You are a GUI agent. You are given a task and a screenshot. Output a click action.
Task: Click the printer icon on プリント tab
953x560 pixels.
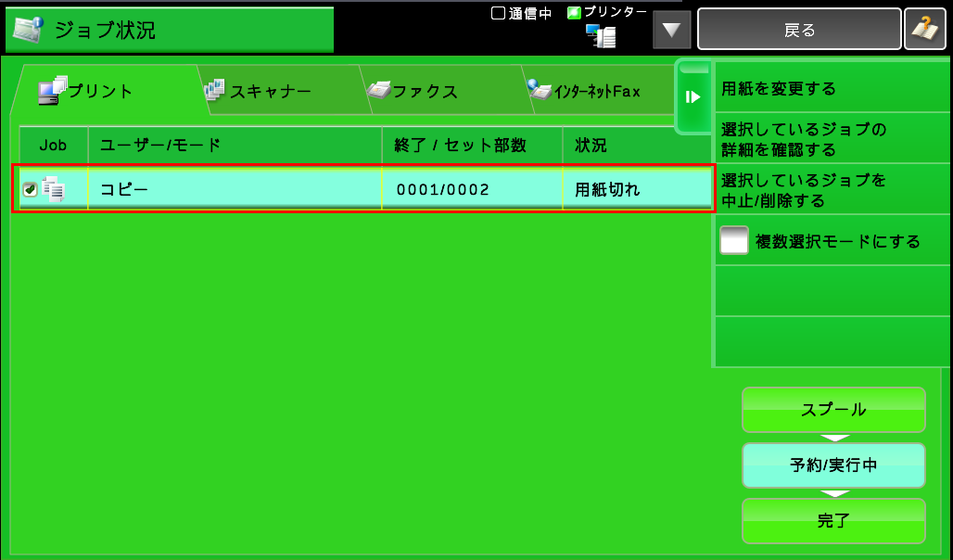tap(52, 90)
